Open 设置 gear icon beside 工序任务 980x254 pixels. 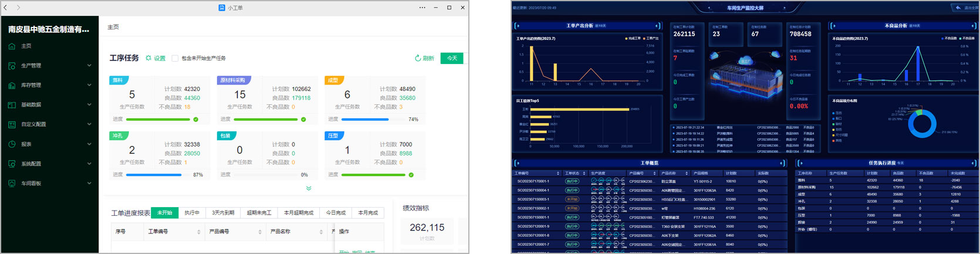pos(148,59)
